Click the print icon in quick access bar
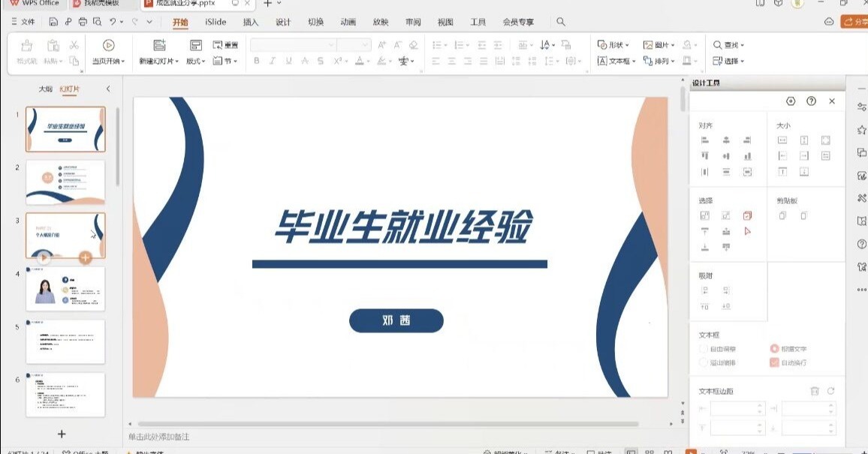868x454 pixels. pyautogui.click(x=83, y=23)
